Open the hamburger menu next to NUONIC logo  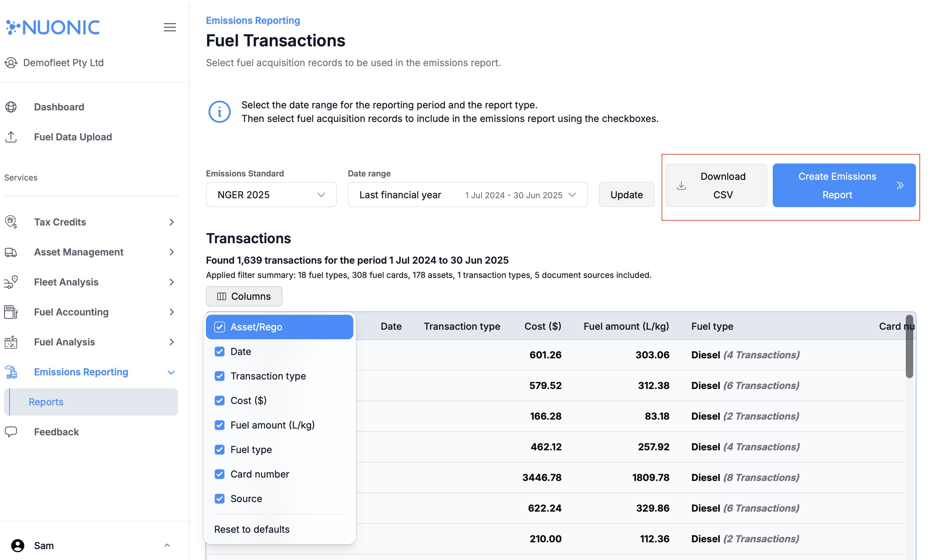point(169,27)
